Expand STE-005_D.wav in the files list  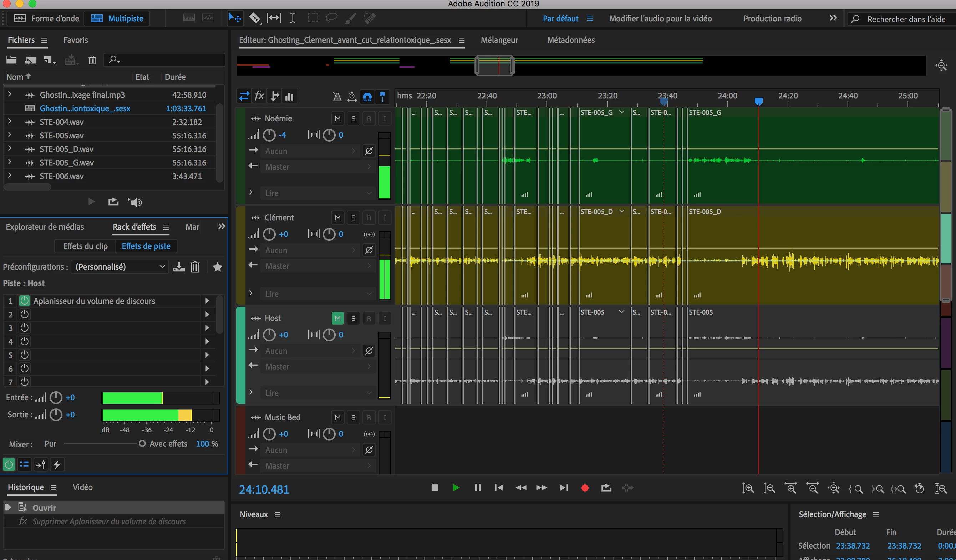click(x=10, y=149)
